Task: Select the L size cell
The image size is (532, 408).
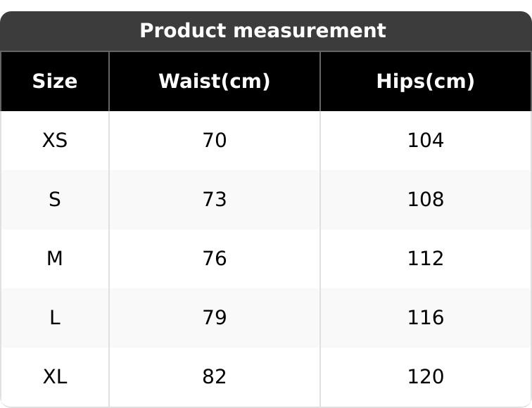Action: point(55,318)
